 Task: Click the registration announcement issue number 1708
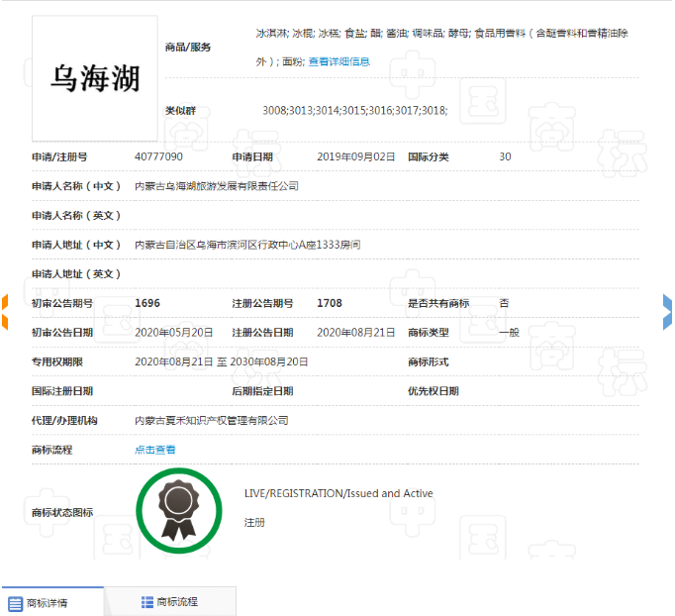pos(329,303)
